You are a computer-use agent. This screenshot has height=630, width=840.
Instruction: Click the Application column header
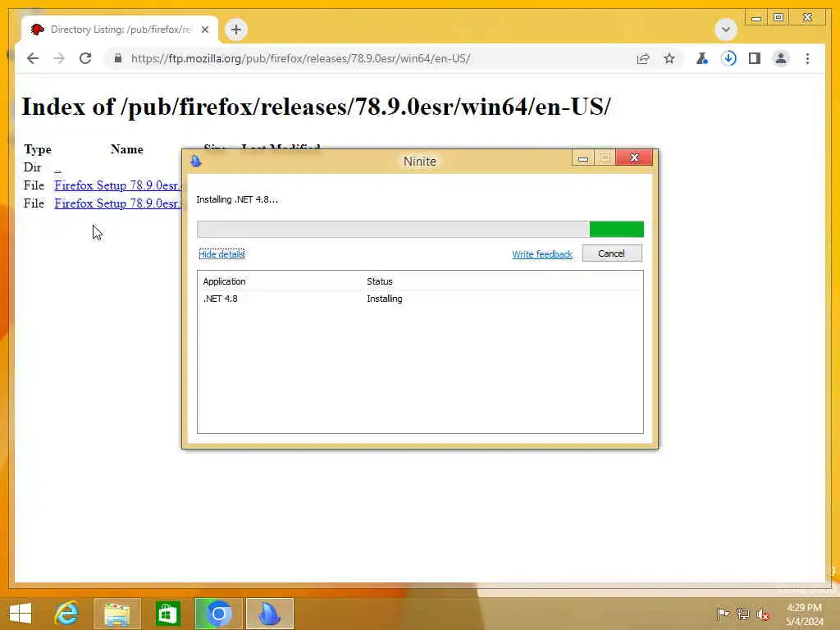[x=224, y=281]
